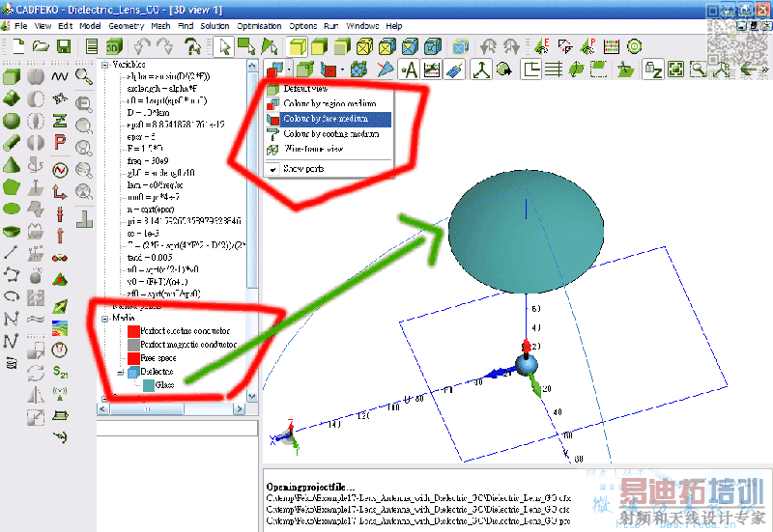The image size is (773, 532).
Task: Open the dropdown arrow beside cutplane cube icon
Action: tap(343, 70)
